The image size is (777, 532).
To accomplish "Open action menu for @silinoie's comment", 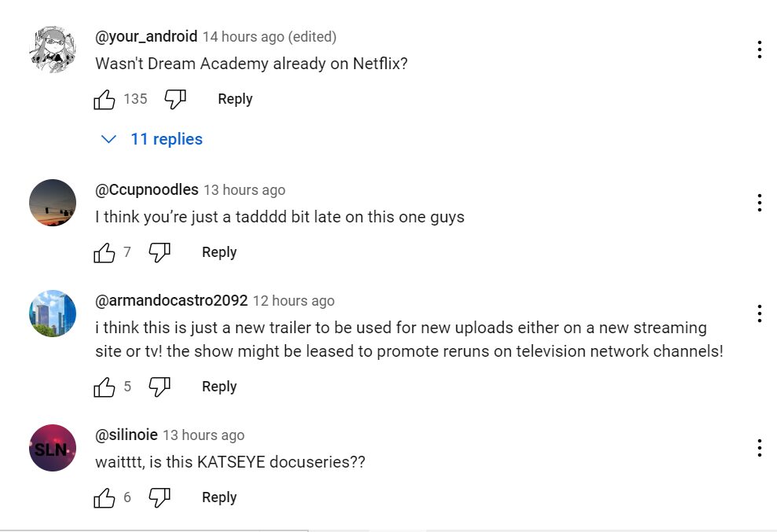I will coord(759,448).
